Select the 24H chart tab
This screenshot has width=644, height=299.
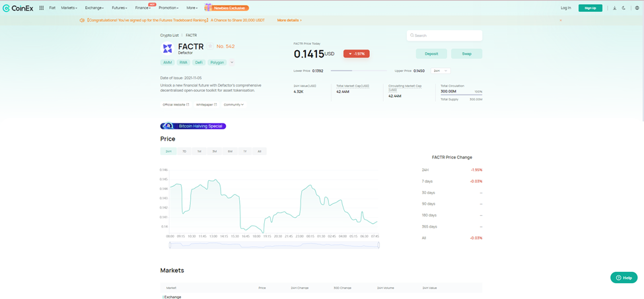(x=168, y=151)
